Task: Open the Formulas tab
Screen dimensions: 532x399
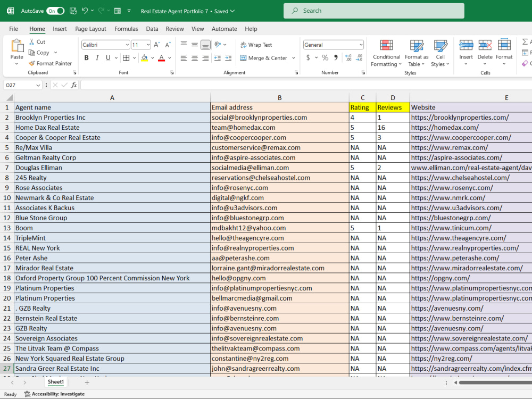Action: (126, 29)
